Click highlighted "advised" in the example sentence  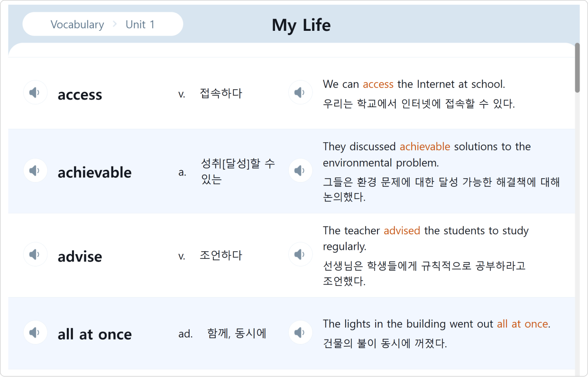point(402,231)
